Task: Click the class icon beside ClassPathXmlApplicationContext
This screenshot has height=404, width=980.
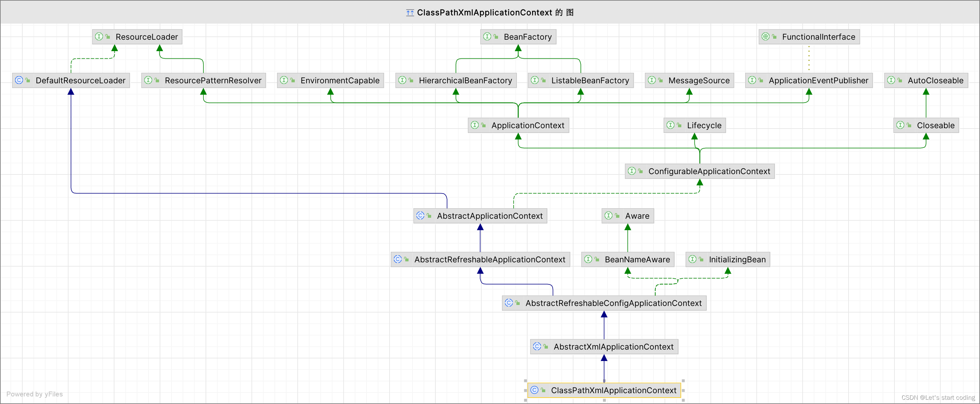Action: pos(534,390)
